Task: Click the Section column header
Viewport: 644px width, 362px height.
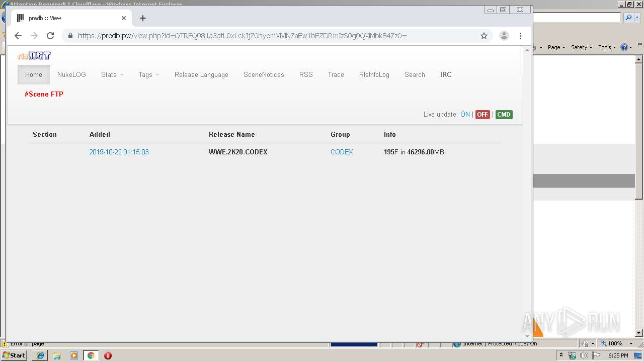Action: (x=45, y=134)
